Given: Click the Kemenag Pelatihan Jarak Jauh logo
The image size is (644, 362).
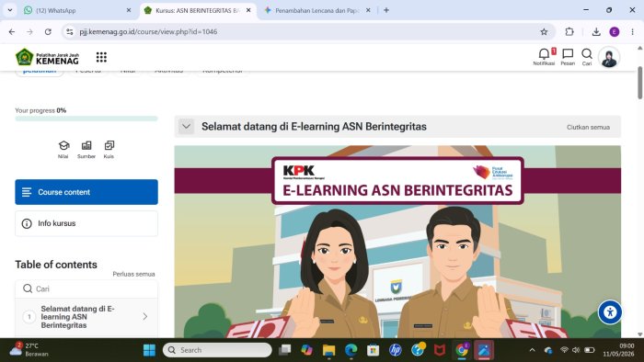Looking at the screenshot, I should [47, 57].
